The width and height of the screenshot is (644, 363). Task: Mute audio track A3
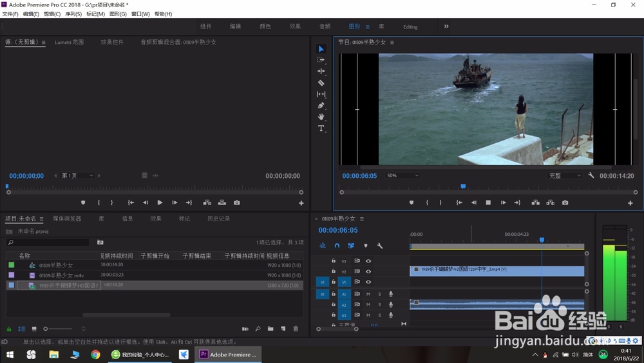click(368, 315)
